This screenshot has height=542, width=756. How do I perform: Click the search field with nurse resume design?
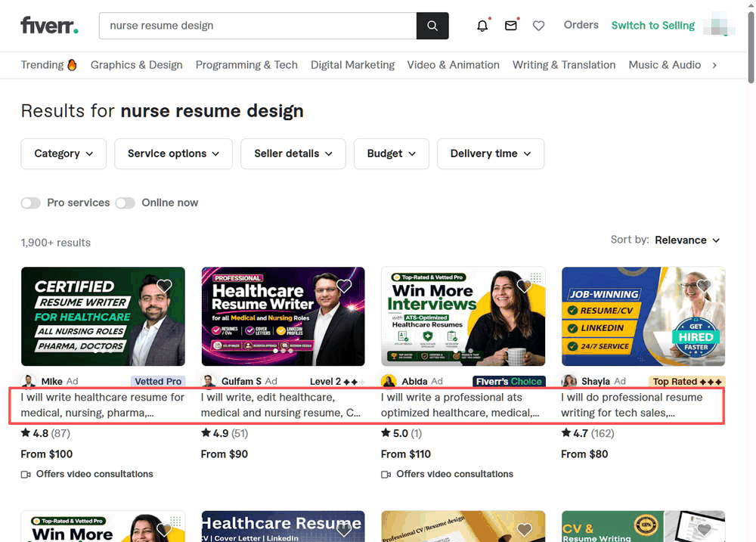click(258, 26)
